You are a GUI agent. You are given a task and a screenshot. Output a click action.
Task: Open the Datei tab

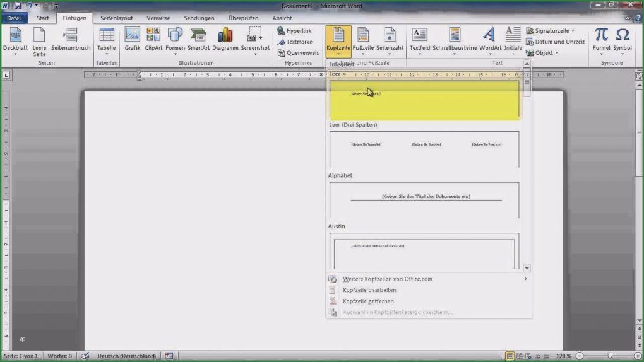tap(14, 18)
